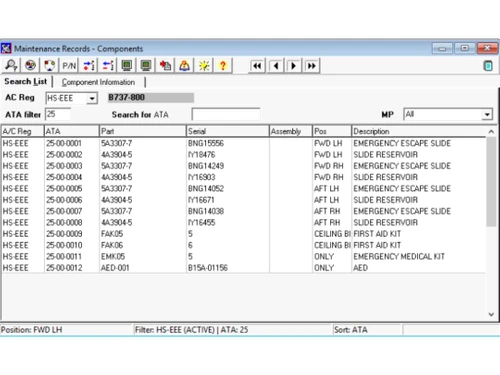Click serial B15A-01156 cell
The image size is (500, 375).
pyautogui.click(x=228, y=268)
